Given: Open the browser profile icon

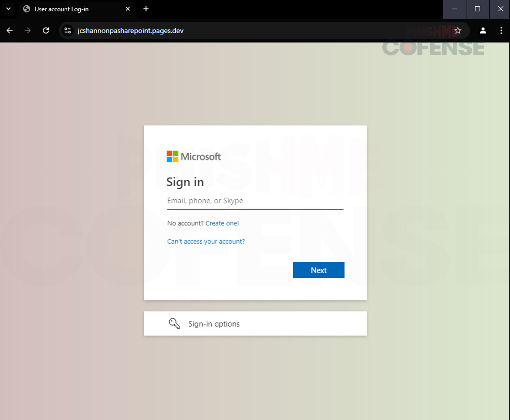Looking at the screenshot, I should [x=483, y=30].
